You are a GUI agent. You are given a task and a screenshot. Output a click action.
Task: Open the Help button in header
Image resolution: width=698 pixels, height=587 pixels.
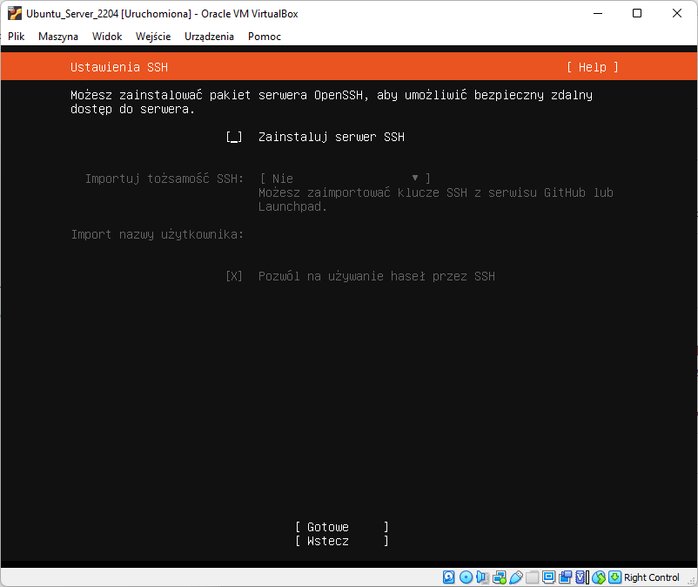592,67
